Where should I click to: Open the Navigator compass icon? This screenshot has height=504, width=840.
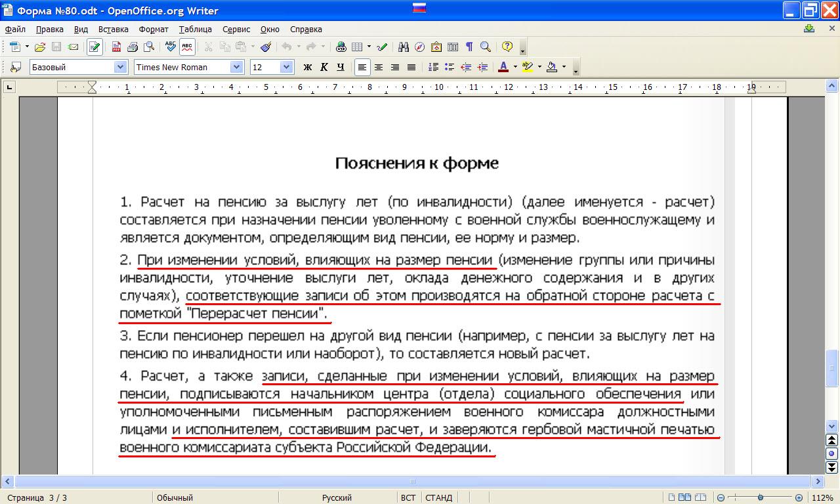pyautogui.click(x=419, y=47)
